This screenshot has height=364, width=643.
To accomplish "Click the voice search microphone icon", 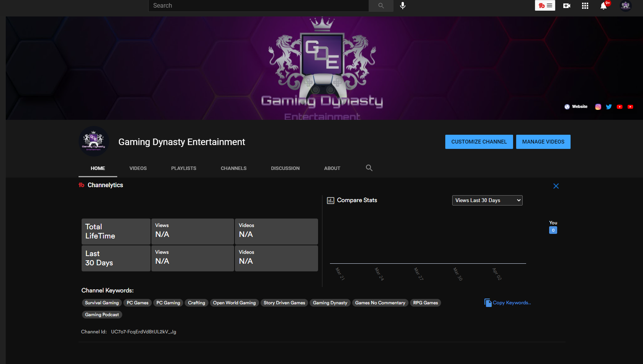I will (403, 6).
